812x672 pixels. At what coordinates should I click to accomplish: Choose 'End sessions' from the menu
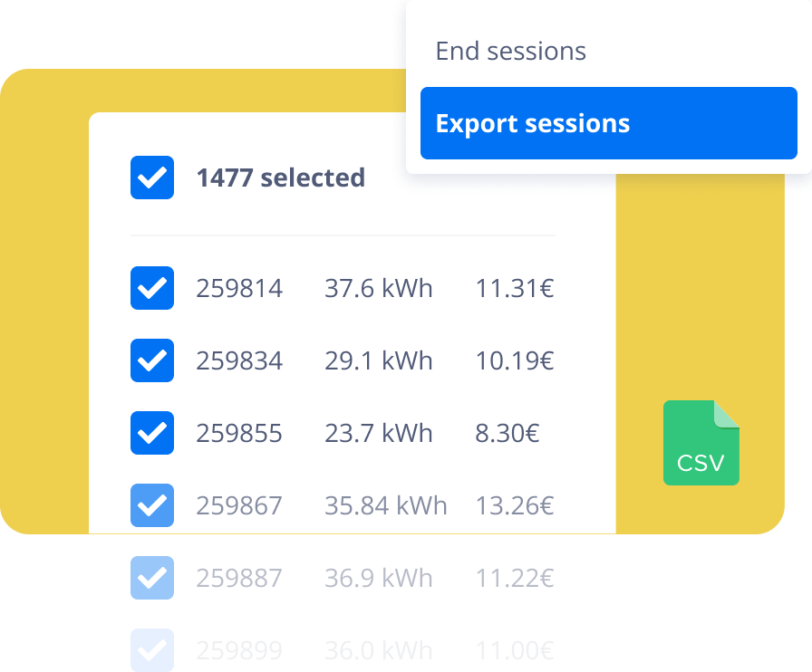pyautogui.click(x=510, y=52)
